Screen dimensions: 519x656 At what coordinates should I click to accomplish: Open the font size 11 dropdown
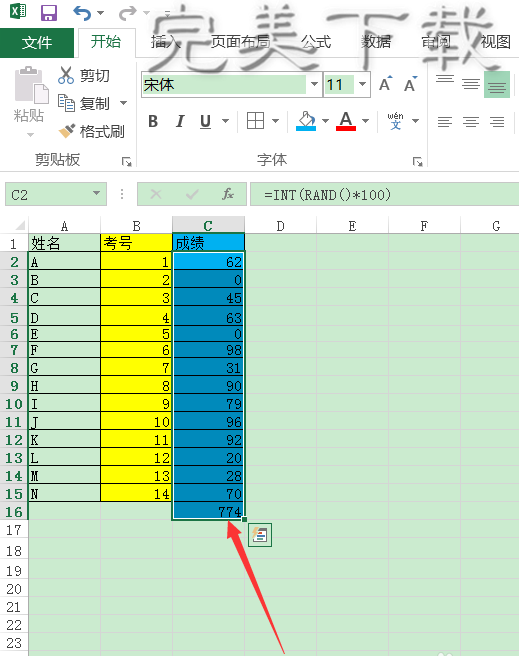(x=362, y=84)
